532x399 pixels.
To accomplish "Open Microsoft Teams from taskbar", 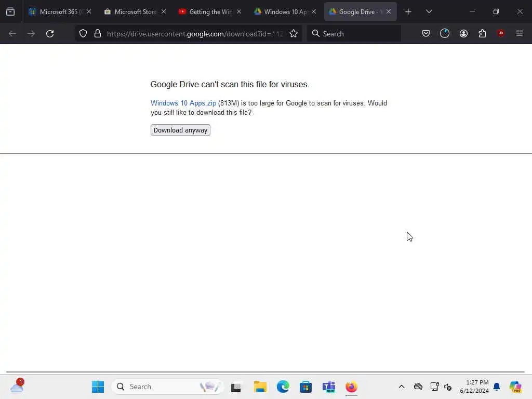I will click(329, 387).
